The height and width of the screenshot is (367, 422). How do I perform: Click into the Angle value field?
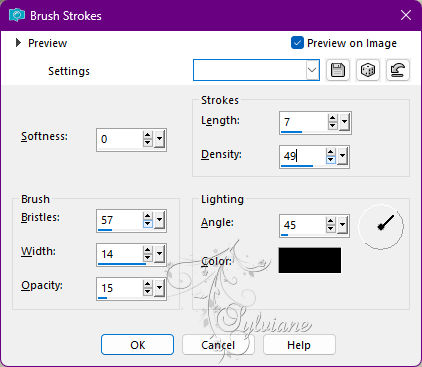coord(302,225)
